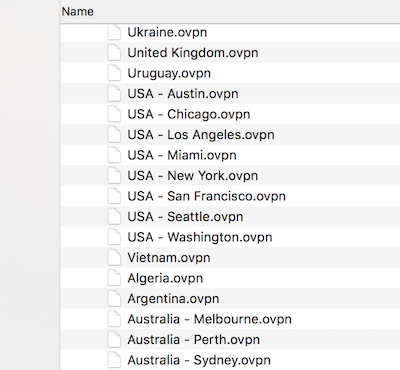The width and height of the screenshot is (400, 370).
Task: Select the USA - Washington.ovpn file icon
Action: tap(114, 237)
